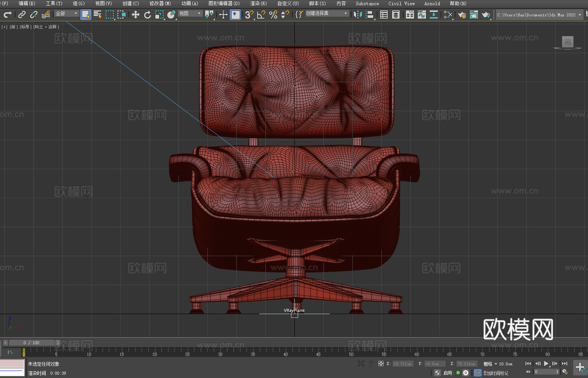Click the X coordinate field
Screen dimensions: 588x378
403,364
